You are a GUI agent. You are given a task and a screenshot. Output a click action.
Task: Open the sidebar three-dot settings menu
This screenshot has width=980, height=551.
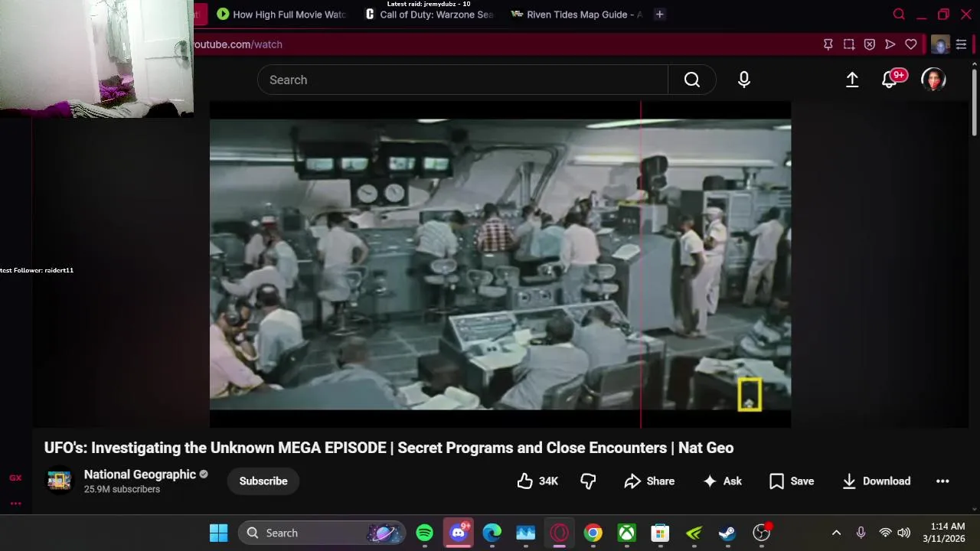pos(15,503)
